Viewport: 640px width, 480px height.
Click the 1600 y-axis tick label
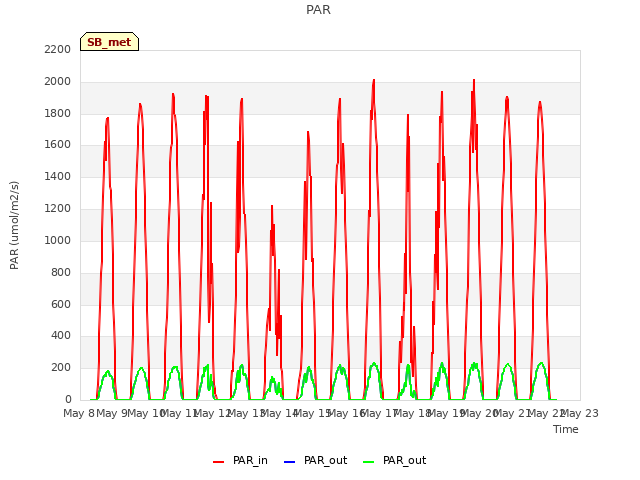coord(58,145)
